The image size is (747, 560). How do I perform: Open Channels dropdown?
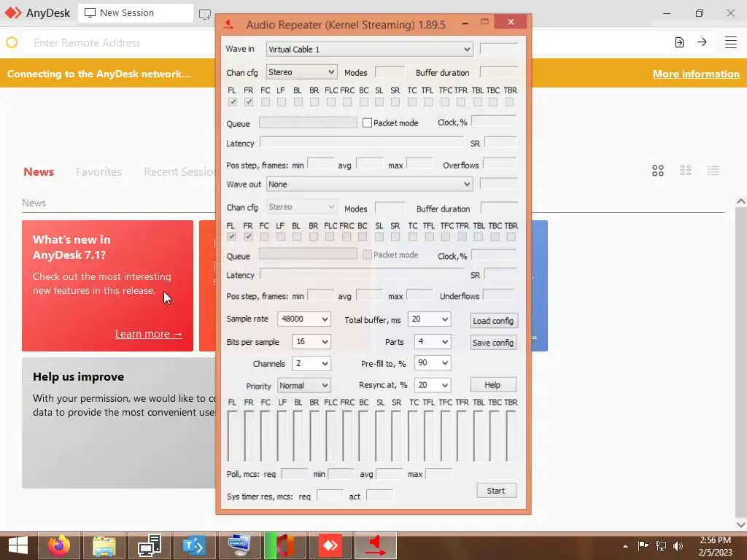(311, 363)
